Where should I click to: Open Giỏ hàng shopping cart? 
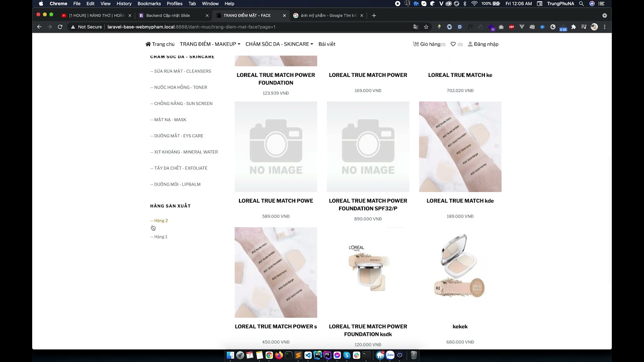click(429, 44)
